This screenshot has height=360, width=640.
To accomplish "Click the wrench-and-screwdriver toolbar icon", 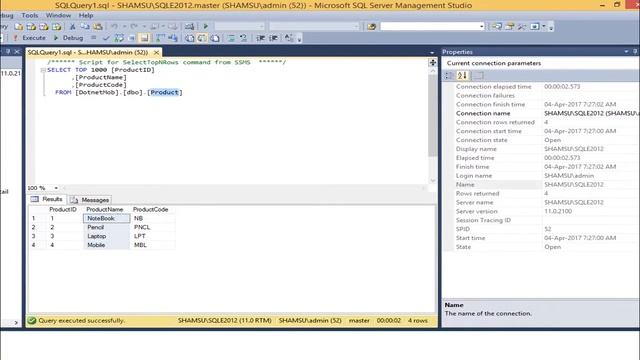I will pos(522,27).
